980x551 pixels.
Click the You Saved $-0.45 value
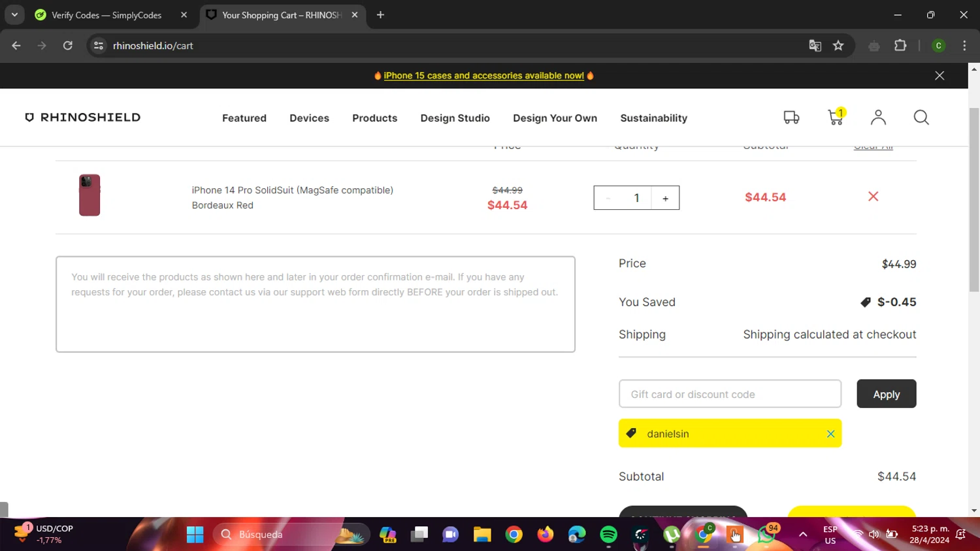(x=896, y=302)
